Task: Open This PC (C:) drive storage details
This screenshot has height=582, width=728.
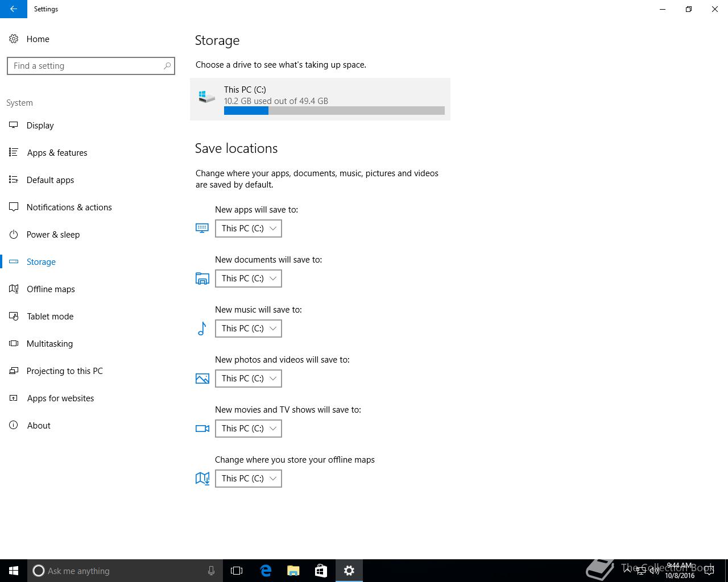Action: coord(320,99)
